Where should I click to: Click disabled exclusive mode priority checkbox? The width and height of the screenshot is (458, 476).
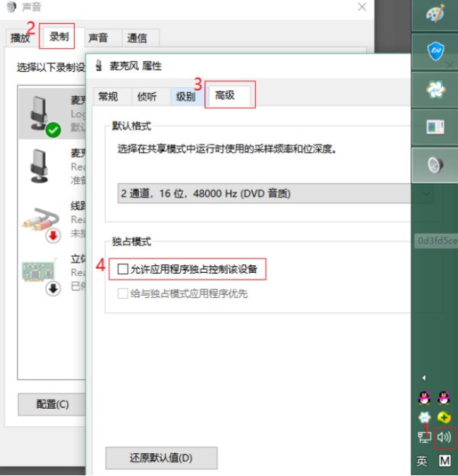click(123, 293)
